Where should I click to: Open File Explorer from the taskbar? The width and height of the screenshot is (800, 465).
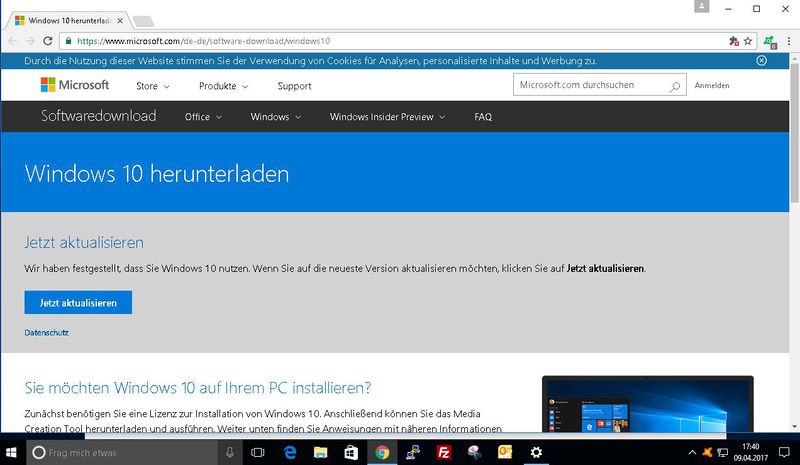pyautogui.click(x=320, y=452)
